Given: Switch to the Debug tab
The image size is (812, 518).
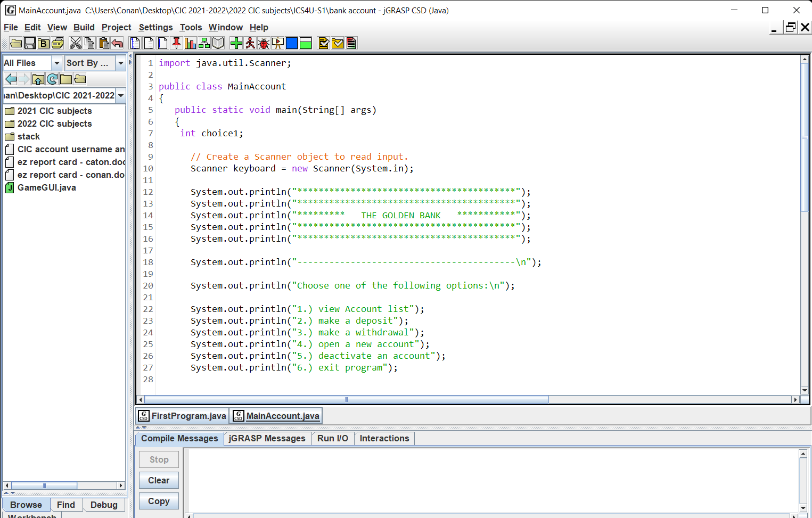Looking at the screenshot, I should click(104, 505).
